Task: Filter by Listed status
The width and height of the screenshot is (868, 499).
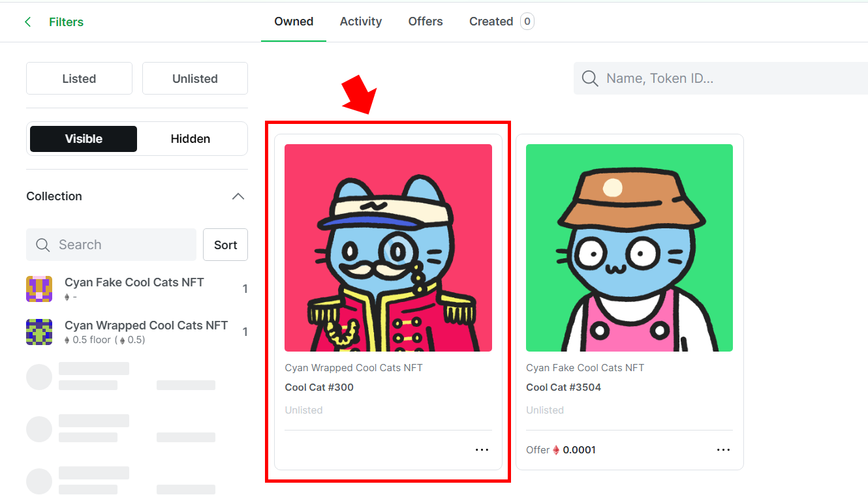Action: coord(79,78)
